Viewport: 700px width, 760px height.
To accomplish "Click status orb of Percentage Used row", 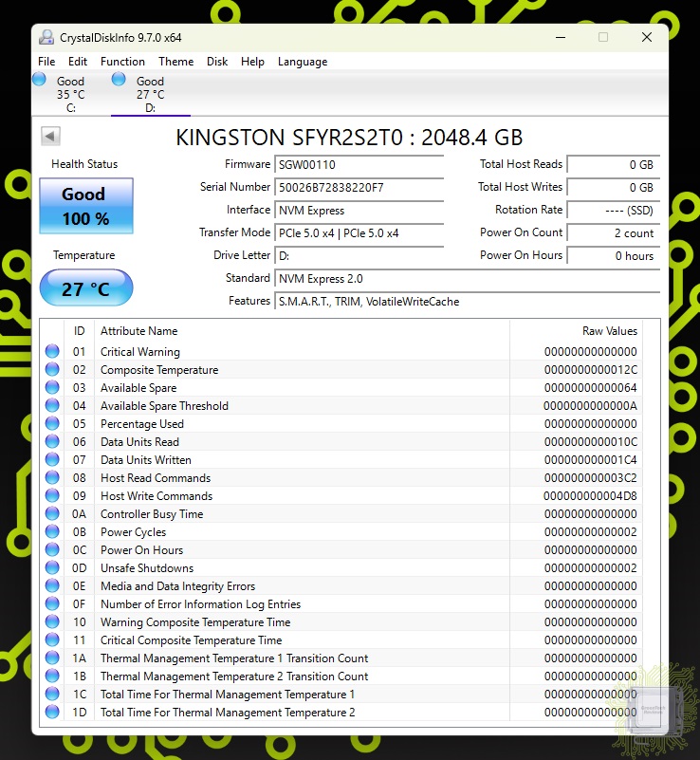I will tap(52, 423).
